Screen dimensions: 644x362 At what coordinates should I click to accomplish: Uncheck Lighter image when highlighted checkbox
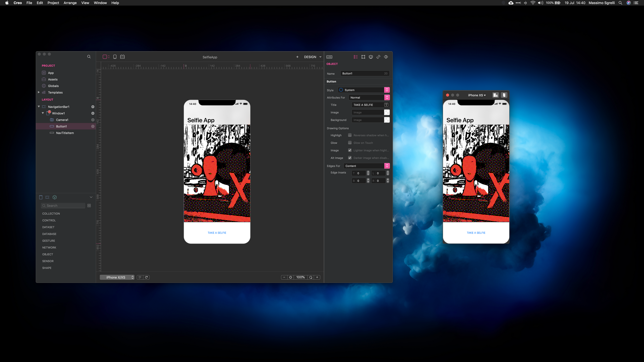tap(350, 150)
